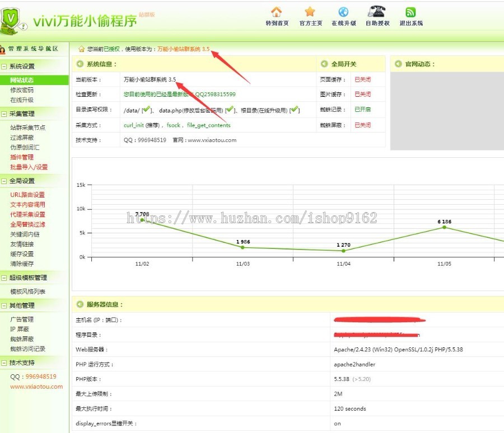The height and width of the screenshot is (433, 504).
Task: Click the small house icon before 您当前已授权
Action: tap(81, 49)
